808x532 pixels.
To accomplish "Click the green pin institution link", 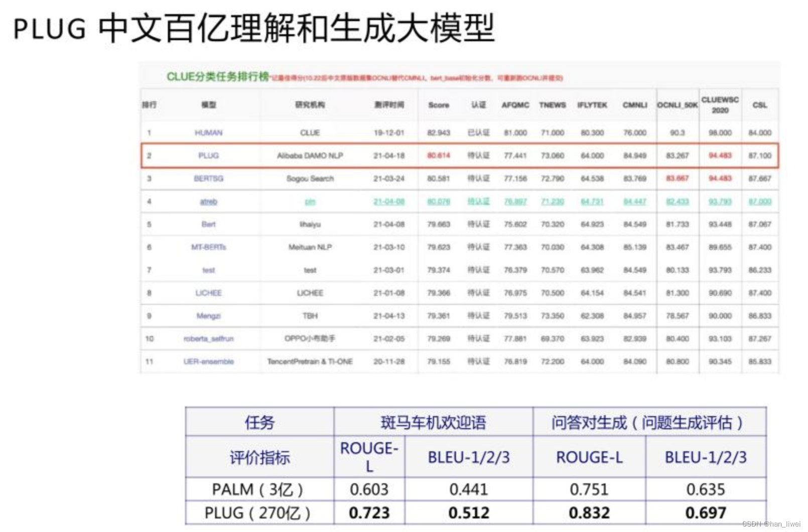I will coord(310,201).
